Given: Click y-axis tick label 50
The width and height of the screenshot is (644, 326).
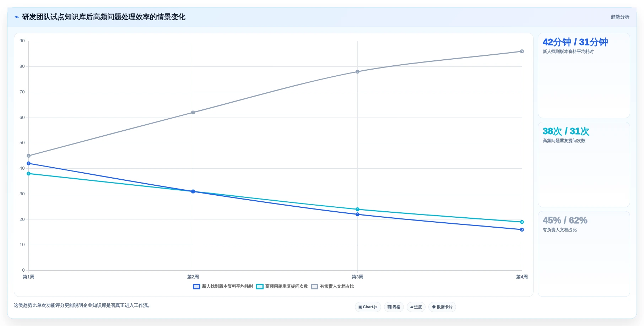Looking at the screenshot, I should [22, 143].
